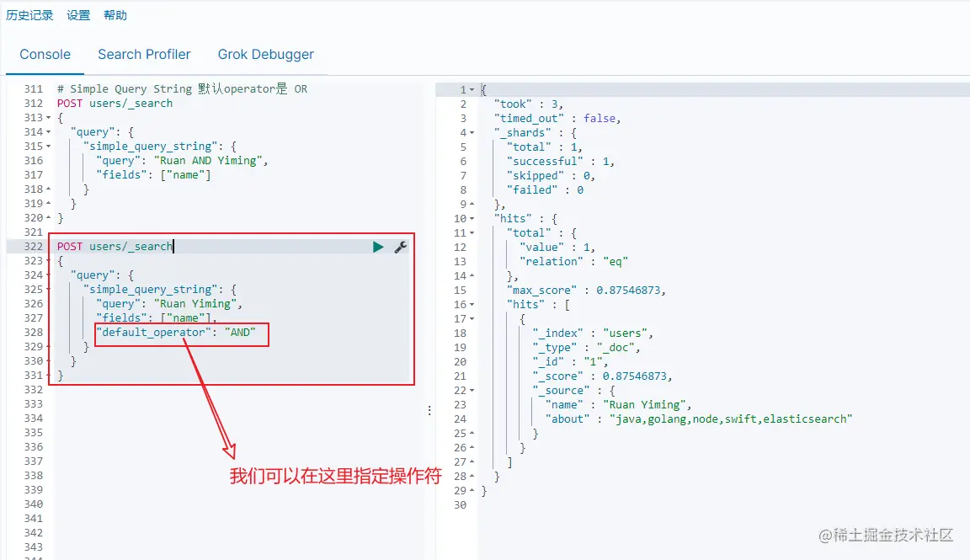This screenshot has width=970, height=560.
Task: Click "skipped" : 0 in the response
Action: click(551, 176)
